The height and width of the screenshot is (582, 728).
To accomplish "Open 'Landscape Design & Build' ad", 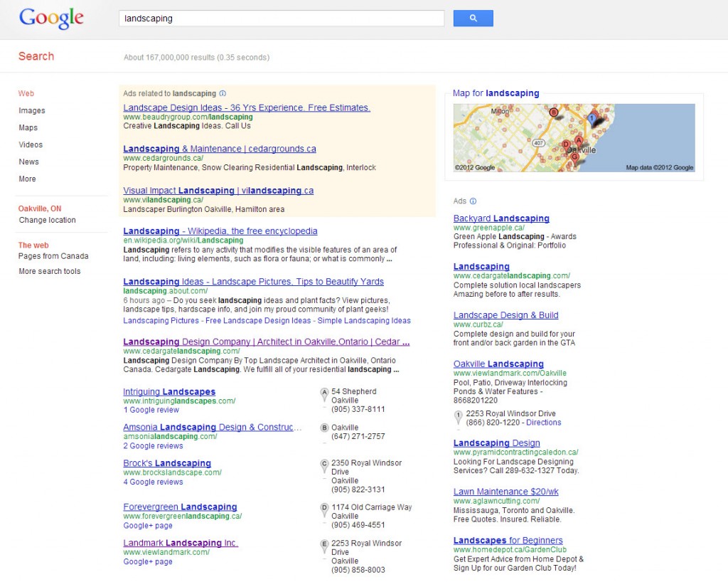I will (505, 315).
